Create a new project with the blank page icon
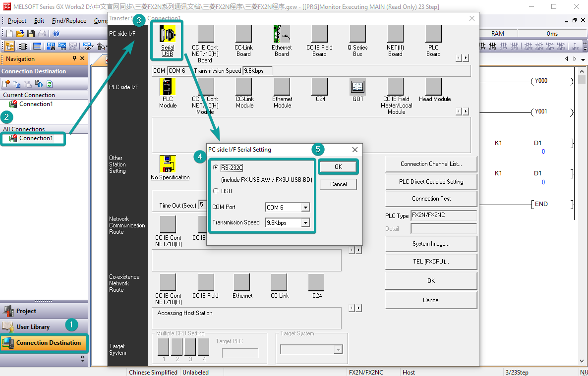Screen dimensions: 588x376 [x=9, y=34]
